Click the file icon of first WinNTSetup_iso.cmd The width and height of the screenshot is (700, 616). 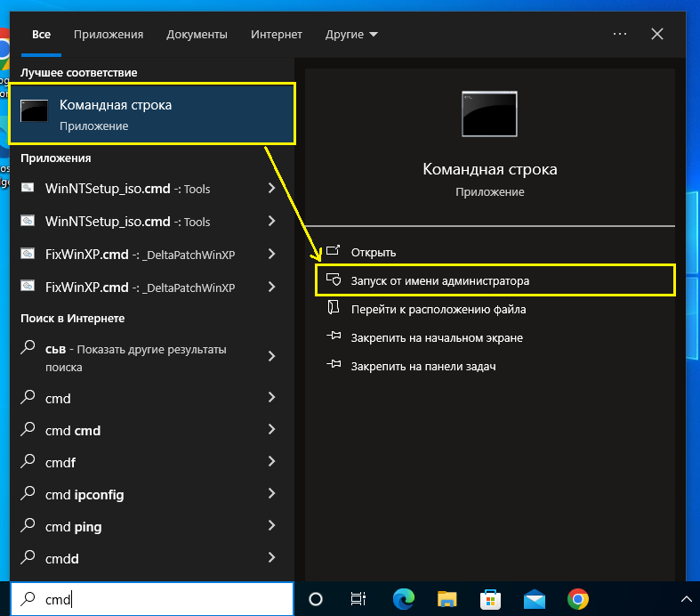coord(28,188)
